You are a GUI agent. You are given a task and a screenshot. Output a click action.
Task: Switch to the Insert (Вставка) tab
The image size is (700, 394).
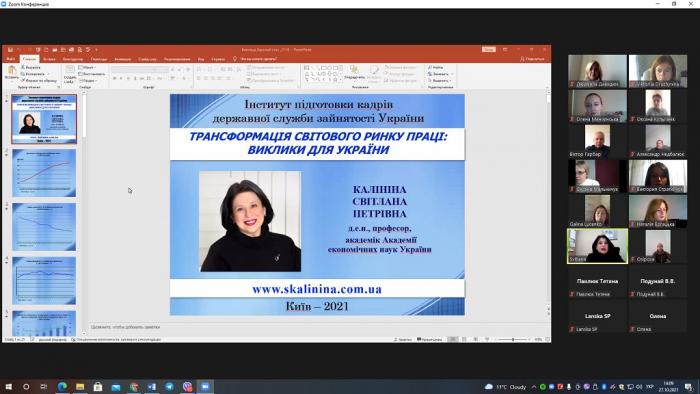(49, 59)
